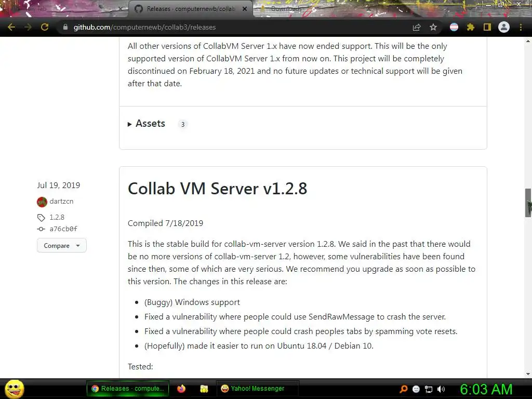Screen dimensions: 532x399
Task: Click the vertical scrollbar thumb
Action: (528, 203)
